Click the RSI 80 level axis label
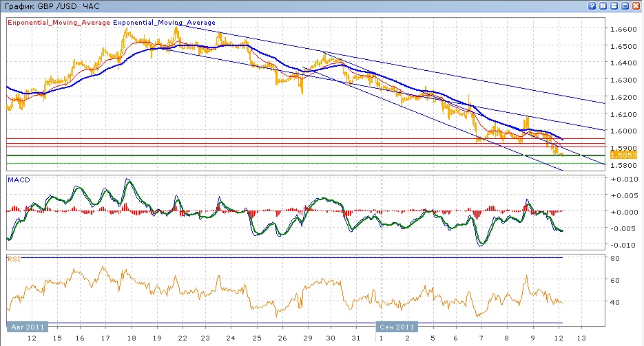Viewport: 644px width, 346px height. coord(616,258)
